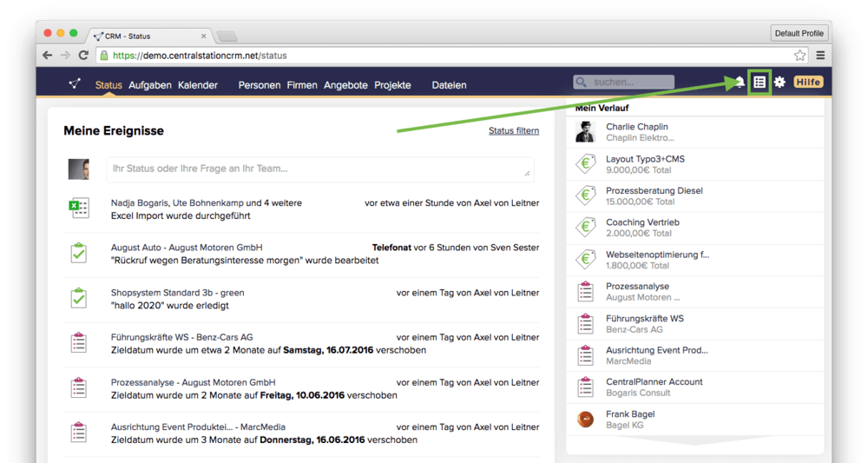Viewport: 868px width, 463px height.
Task: Click the CentralStationCRM logo icon
Action: point(76,84)
